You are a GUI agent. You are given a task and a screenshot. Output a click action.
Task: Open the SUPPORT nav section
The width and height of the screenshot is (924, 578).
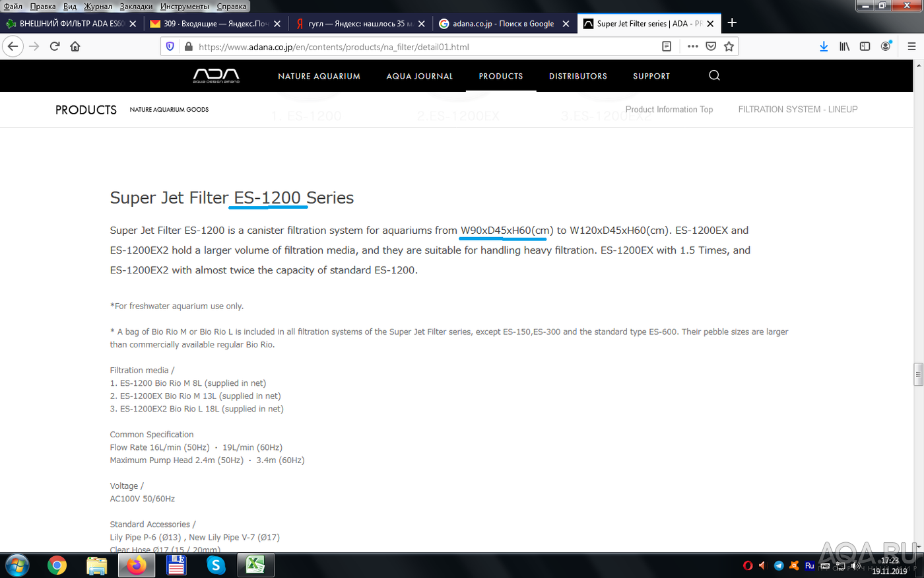[651, 76]
